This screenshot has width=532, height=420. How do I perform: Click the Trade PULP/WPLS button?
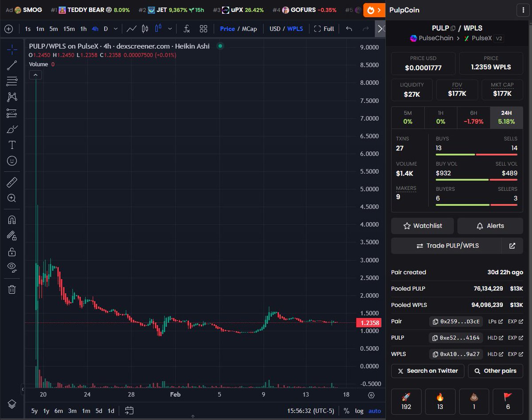tap(446, 246)
